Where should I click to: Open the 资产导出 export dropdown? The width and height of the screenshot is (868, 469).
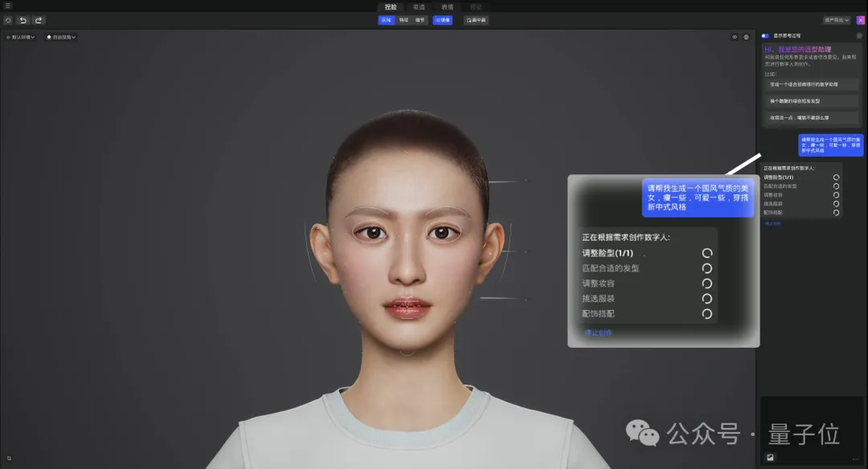[x=836, y=20]
